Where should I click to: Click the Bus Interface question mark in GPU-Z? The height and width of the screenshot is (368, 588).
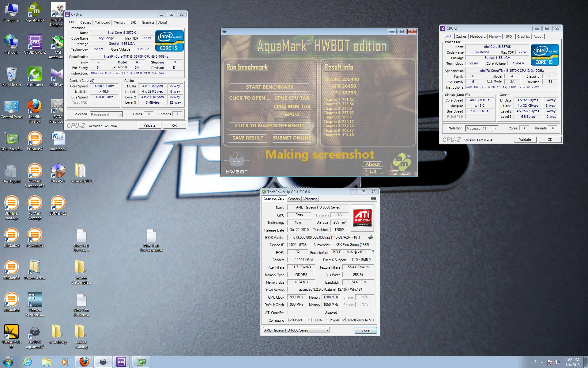point(373,252)
